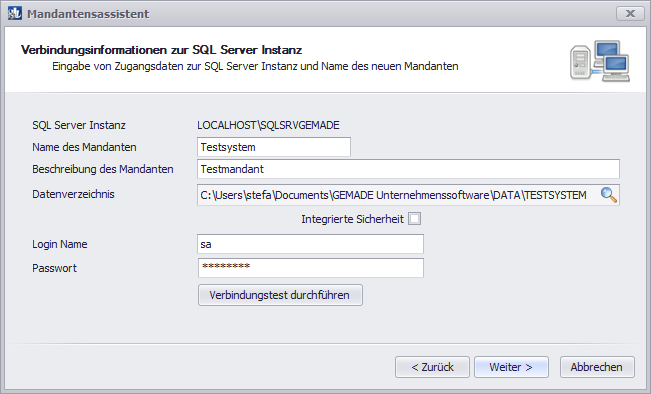The width and height of the screenshot is (651, 394).
Task: Click the magnifier icon to browse Datenverzeichnis
Action: point(608,195)
